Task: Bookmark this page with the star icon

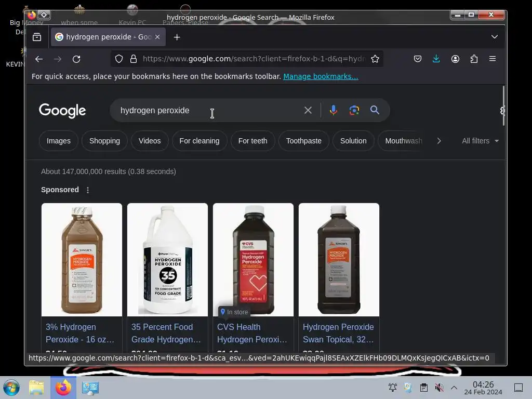Action: (x=375, y=59)
